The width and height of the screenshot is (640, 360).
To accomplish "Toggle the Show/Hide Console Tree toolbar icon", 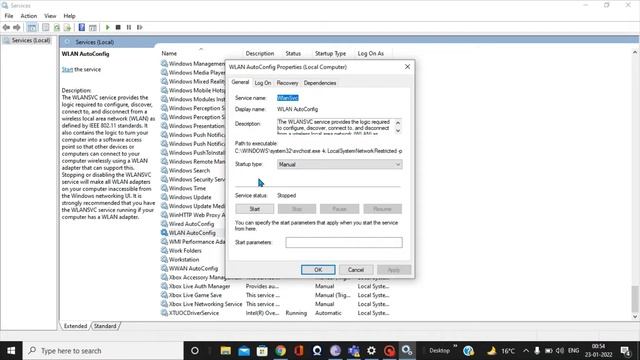I will (32, 27).
